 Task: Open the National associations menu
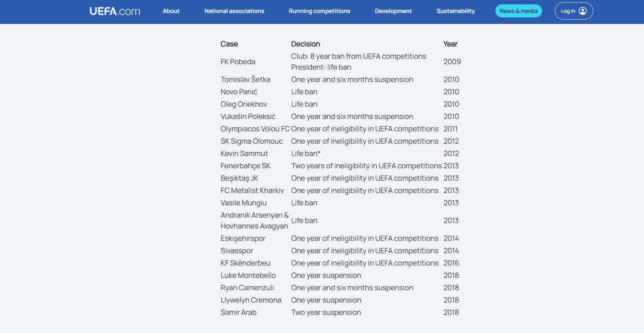[234, 11]
